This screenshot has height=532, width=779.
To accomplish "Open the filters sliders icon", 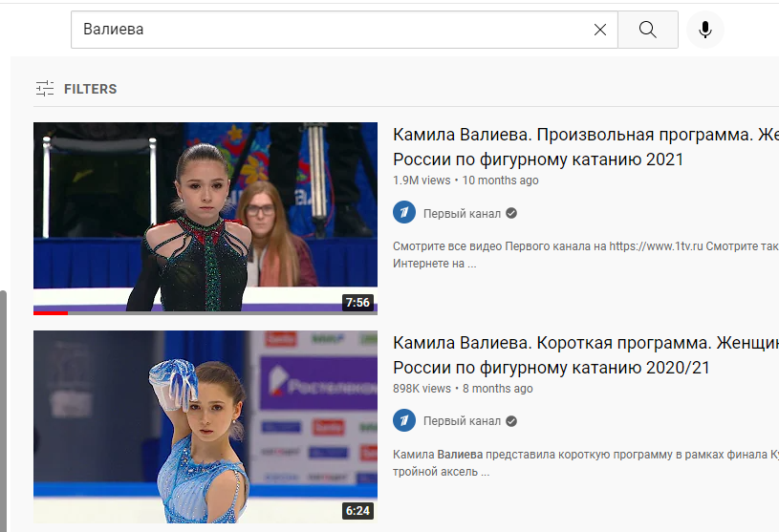I will click(45, 89).
